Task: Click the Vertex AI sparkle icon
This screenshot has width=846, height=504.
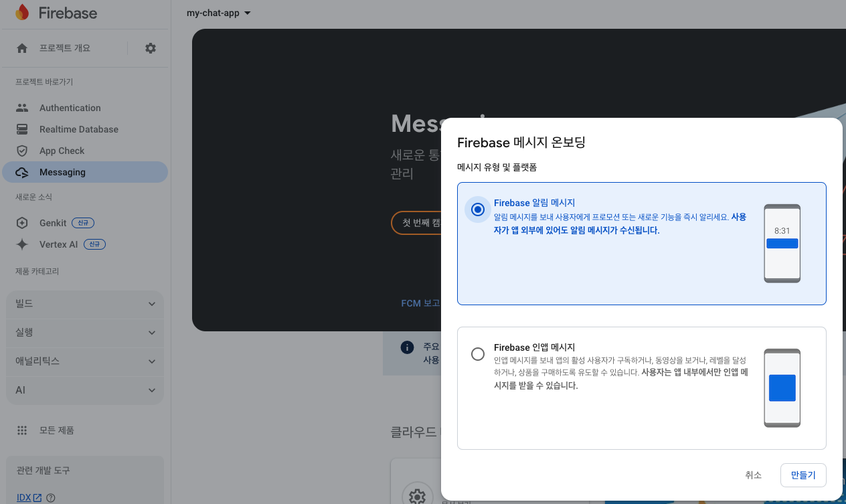Action: pyautogui.click(x=22, y=244)
